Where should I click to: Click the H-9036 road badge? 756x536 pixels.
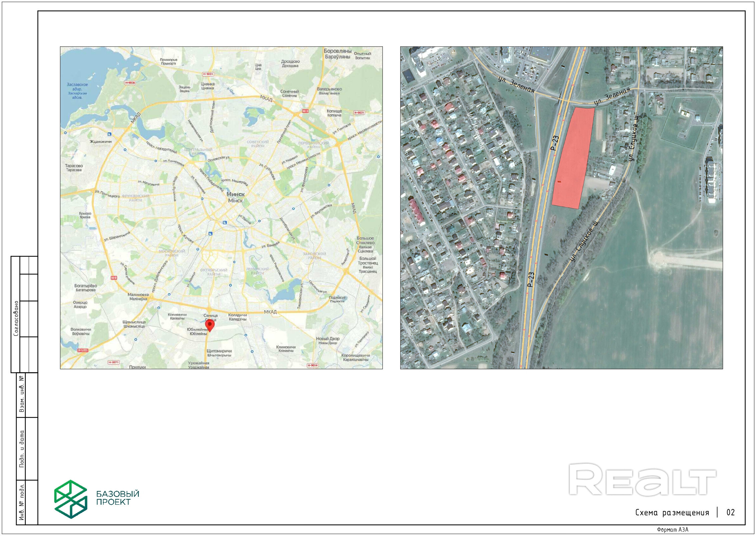coord(130,83)
